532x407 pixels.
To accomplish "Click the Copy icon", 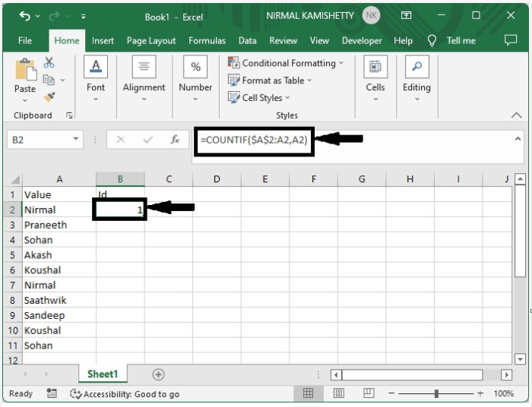I will coord(49,80).
